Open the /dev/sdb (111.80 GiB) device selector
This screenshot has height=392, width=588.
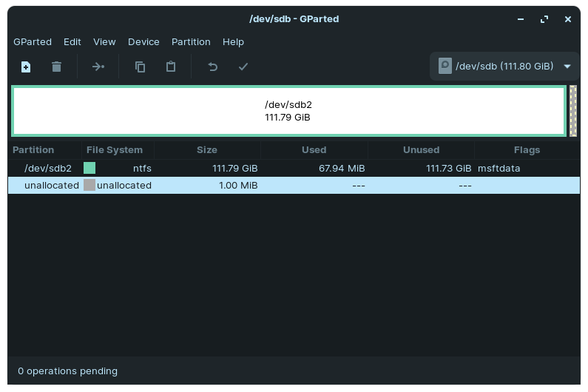504,67
